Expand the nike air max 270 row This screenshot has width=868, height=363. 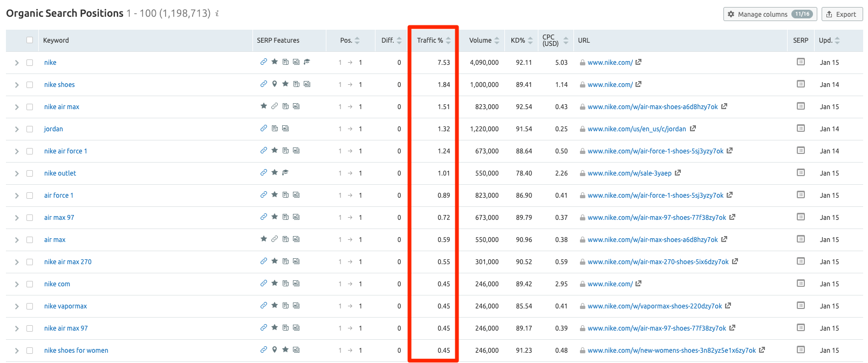tap(17, 262)
